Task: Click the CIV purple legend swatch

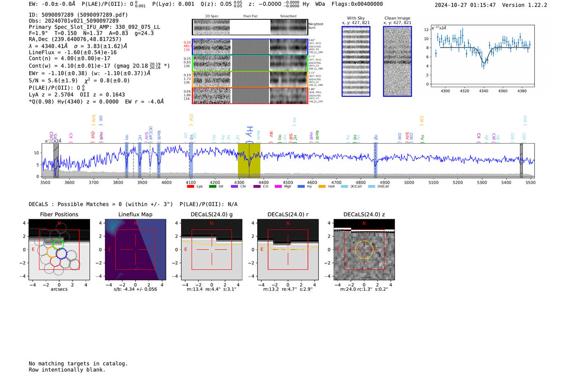Action: 235,186
